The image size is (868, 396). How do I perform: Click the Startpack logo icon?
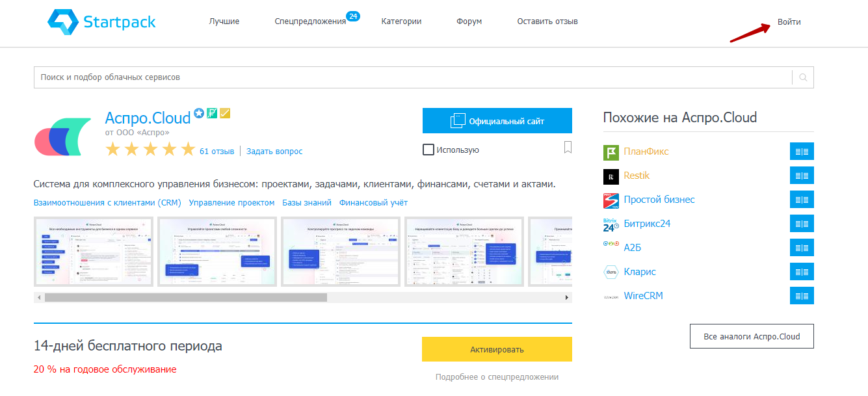pos(63,21)
